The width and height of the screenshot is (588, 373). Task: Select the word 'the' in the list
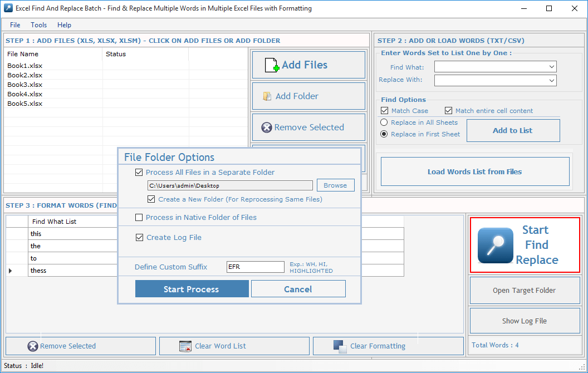36,246
